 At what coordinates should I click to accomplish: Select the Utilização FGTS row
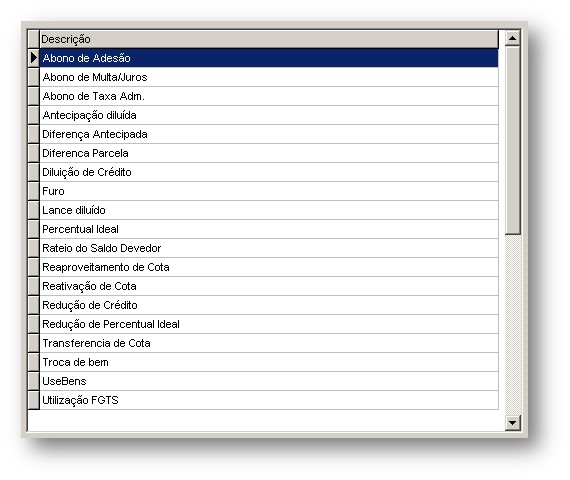point(269,400)
